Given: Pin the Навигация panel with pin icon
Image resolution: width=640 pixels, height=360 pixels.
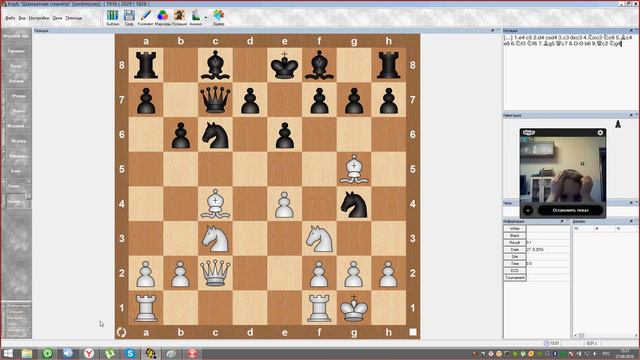Looking at the screenshot, I should 631,116.
